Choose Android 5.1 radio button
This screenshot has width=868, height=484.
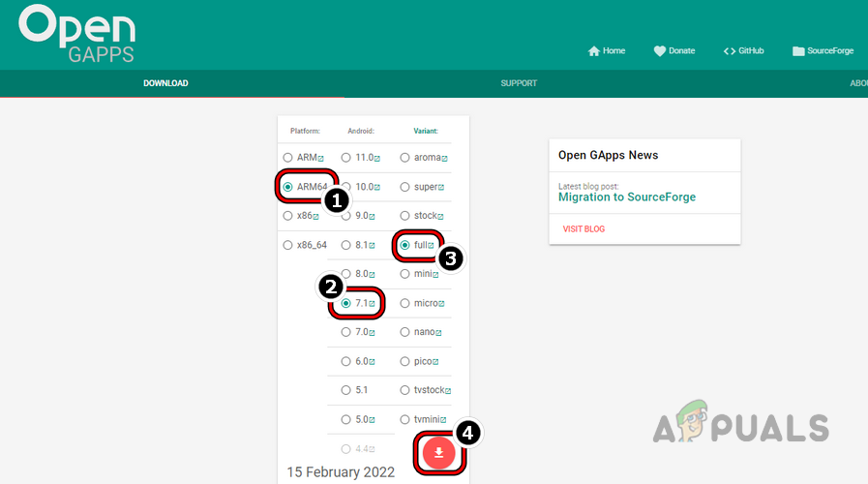pos(346,390)
